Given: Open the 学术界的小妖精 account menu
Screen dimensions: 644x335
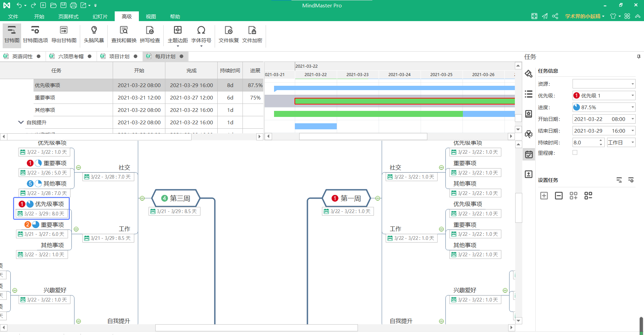Looking at the screenshot, I should pyautogui.click(x=585, y=16).
